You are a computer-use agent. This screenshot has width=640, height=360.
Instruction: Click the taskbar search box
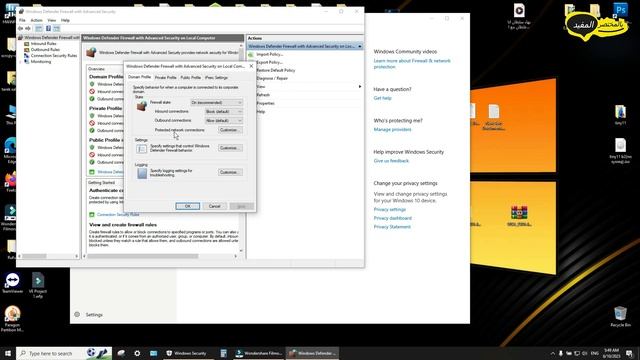(64, 353)
